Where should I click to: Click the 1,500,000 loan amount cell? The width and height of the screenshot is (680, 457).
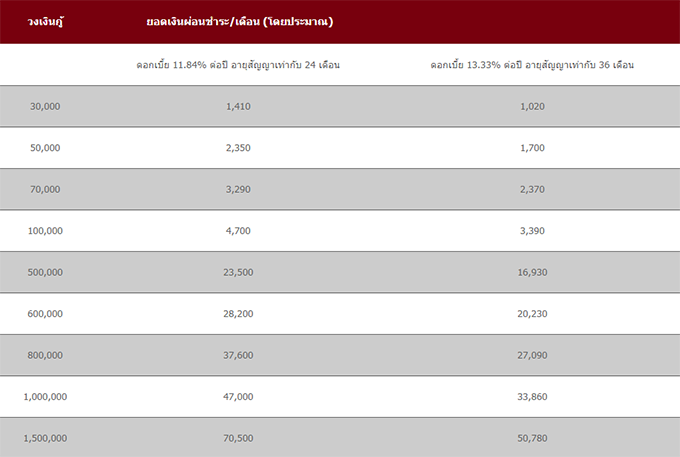pos(45,438)
